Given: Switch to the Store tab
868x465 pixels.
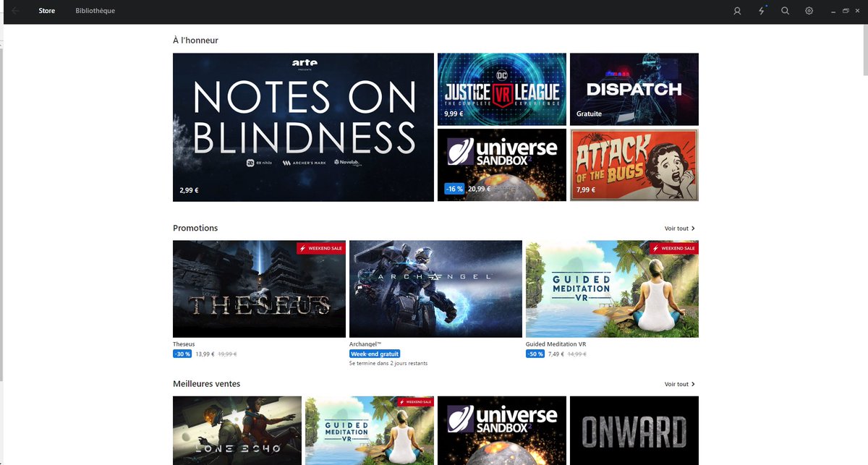Looking at the screenshot, I should [47, 11].
